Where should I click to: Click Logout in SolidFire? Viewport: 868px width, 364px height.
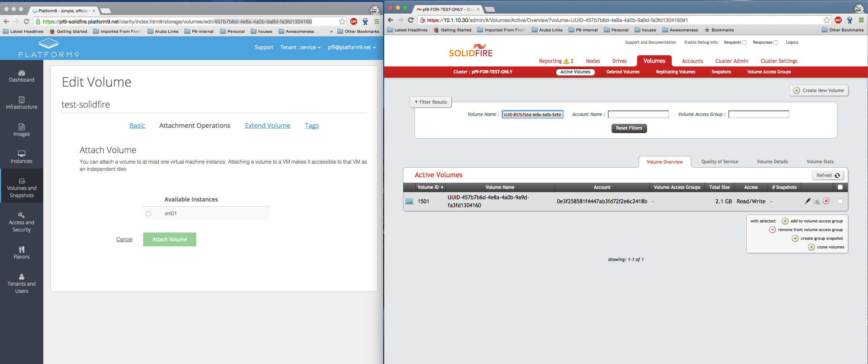(x=792, y=43)
